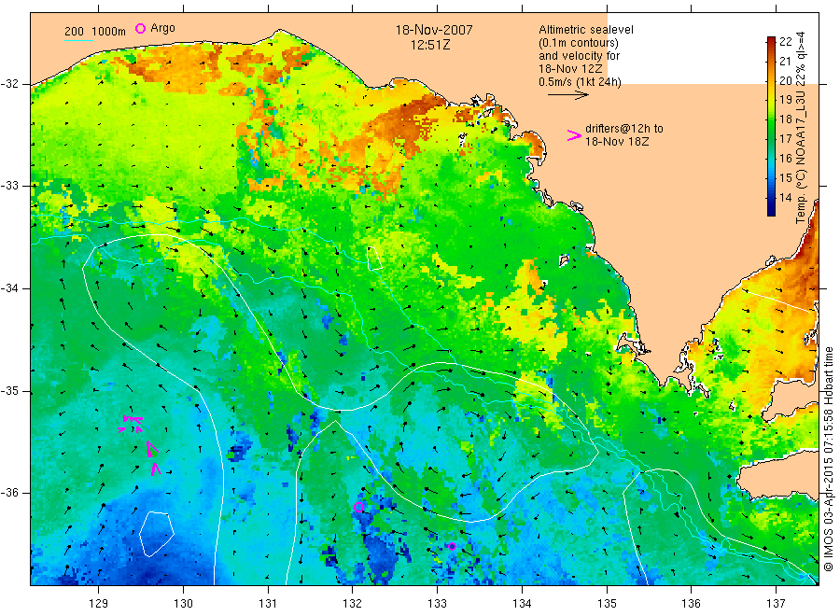
Task: Click the 'and velocity for' text
Action: click(579, 56)
